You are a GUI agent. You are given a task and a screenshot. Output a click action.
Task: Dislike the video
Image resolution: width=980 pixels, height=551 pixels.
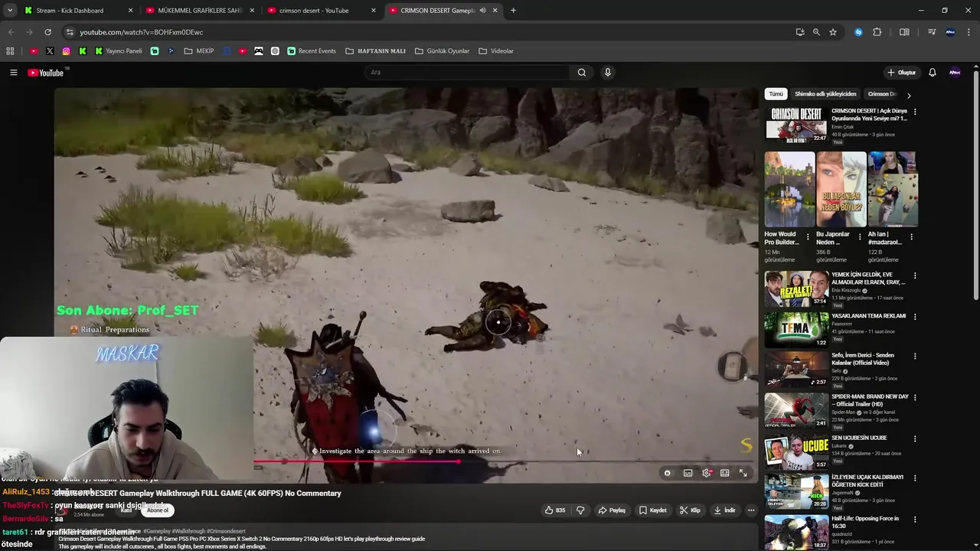(x=580, y=510)
